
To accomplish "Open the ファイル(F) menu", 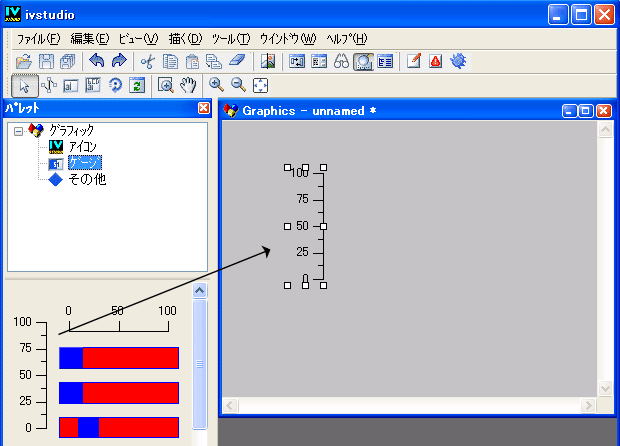I will click(x=38, y=38).
